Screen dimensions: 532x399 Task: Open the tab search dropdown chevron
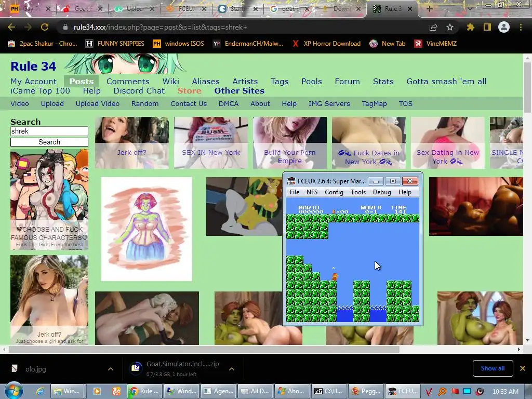tap(470, 9)
